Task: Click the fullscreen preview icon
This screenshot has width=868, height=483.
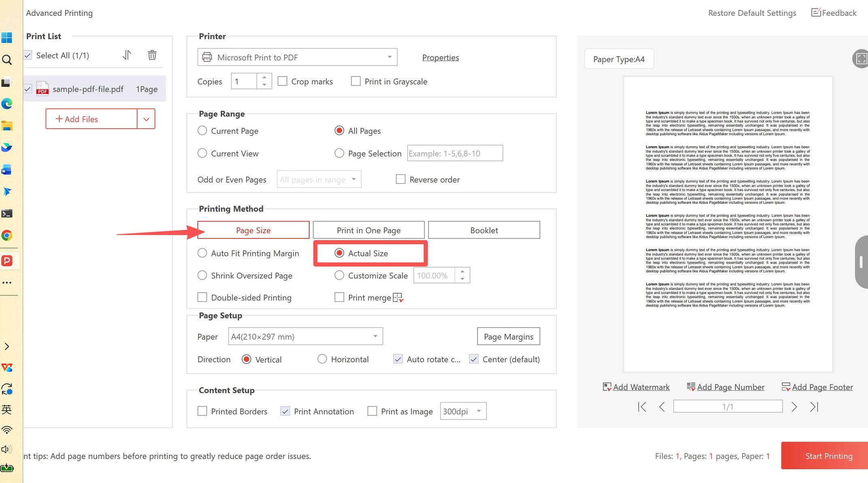Action: click(x=861, y=59)
